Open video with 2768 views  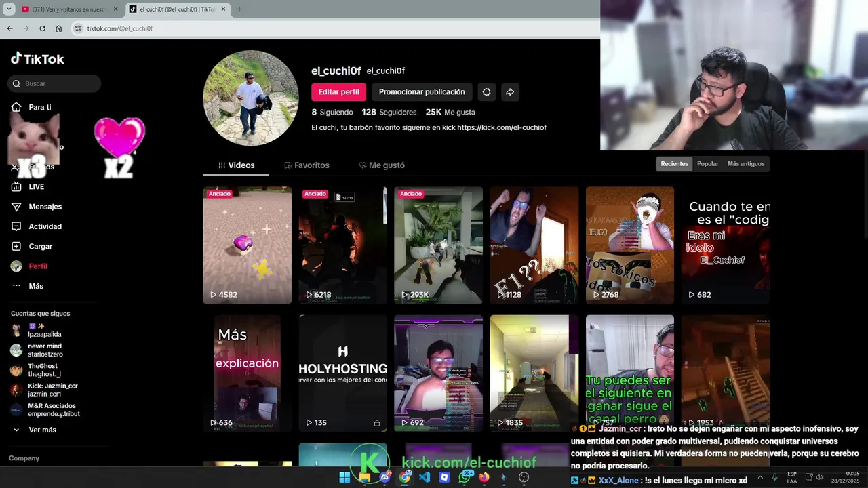coord(630,245)
